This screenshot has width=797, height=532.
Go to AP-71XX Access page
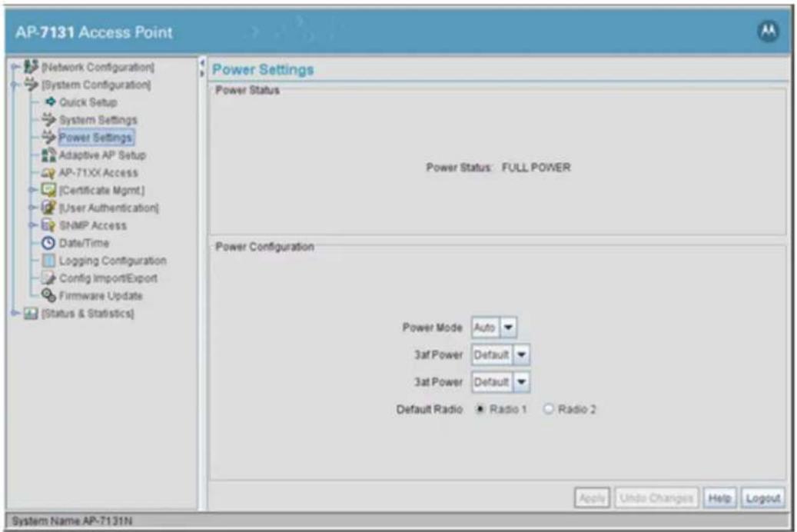coord(98,173)
